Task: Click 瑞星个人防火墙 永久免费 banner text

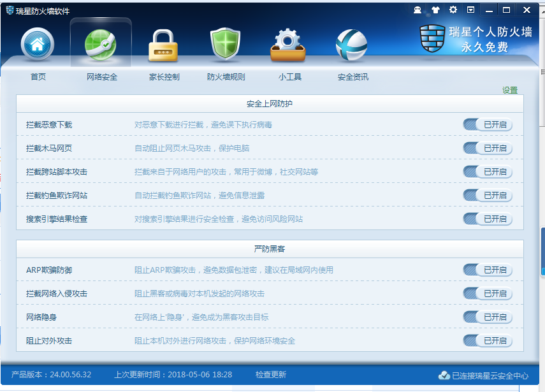Action: (490, 39)
